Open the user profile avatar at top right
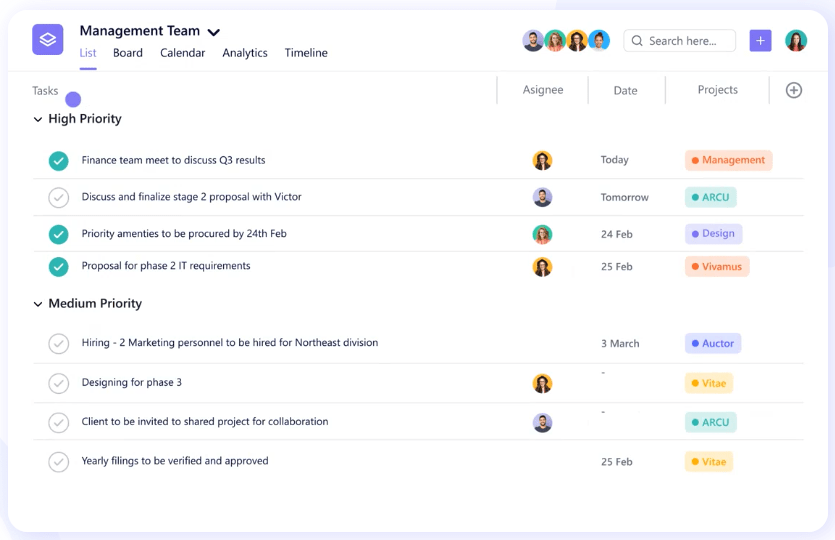 [x=796, y=40]
